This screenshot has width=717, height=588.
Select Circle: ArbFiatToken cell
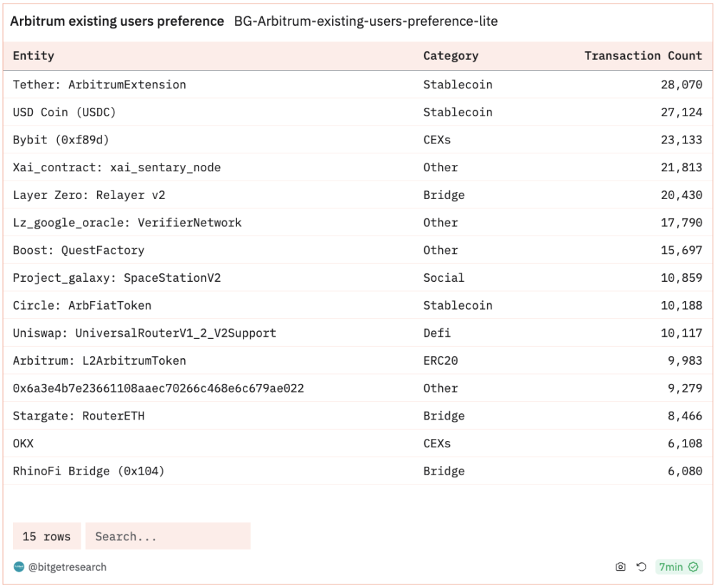click(82, 305)
